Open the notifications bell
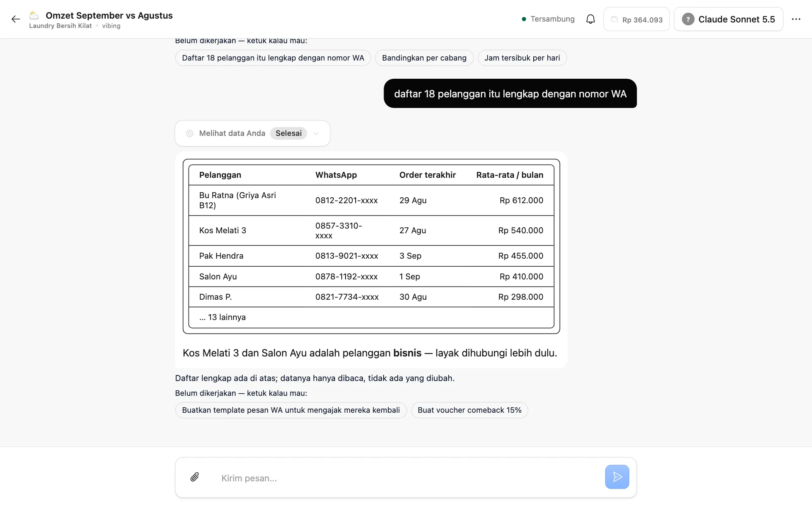The image size is (812, 508). pos(590,19)
